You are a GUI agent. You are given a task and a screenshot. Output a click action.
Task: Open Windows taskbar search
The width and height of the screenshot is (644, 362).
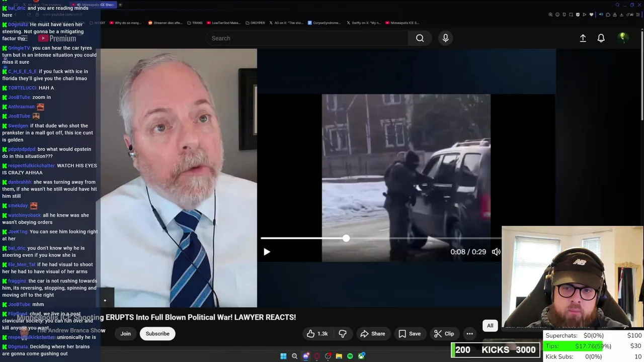(x=294, y=356)
